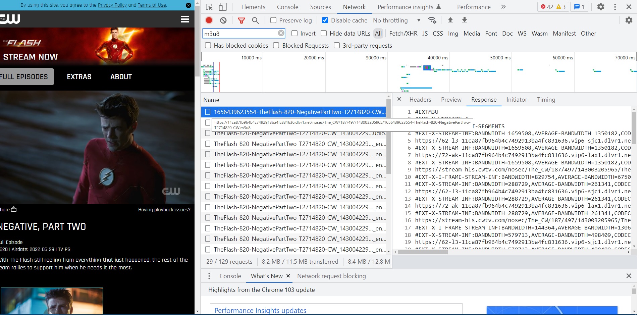The image size is (644, 315).
Task: Check Hide data URLs option
Action: click(324, 33)
